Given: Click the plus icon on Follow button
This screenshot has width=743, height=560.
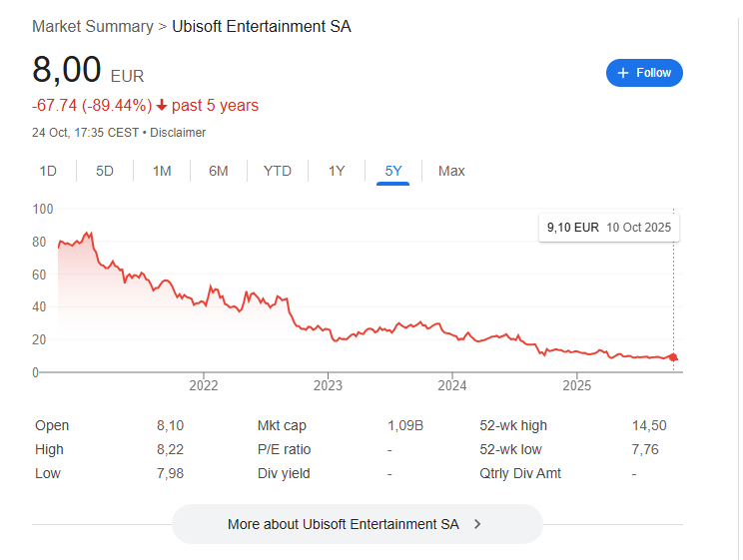Looking at the screenshot, I should pos(623,73).
